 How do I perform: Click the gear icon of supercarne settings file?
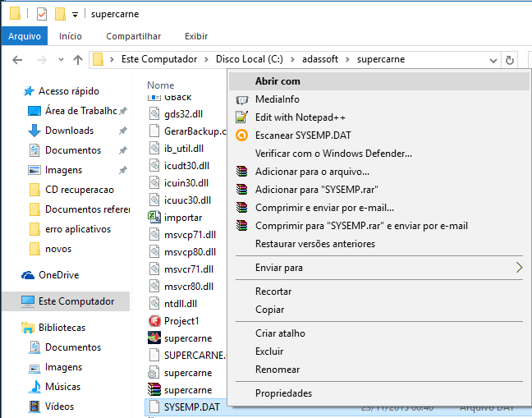click(x=153, y=373)
